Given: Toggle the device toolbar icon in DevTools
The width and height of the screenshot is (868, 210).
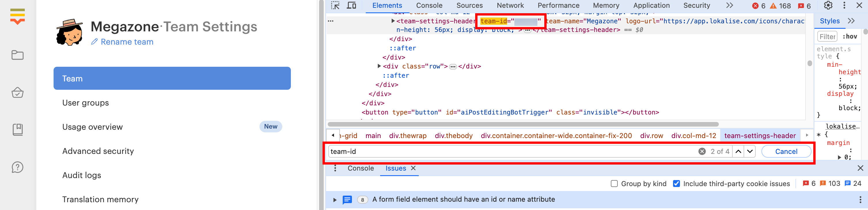Looking at the screenshot, I should tap(351, 5).
